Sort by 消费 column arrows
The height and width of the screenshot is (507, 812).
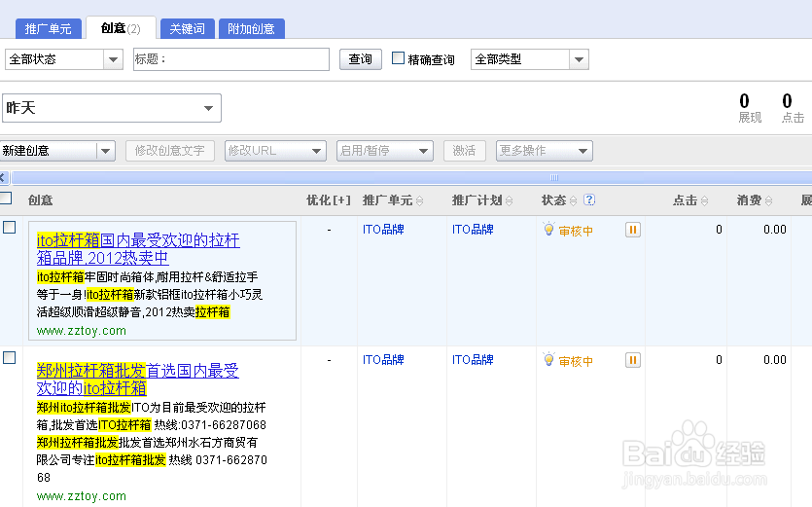(768, 200)
